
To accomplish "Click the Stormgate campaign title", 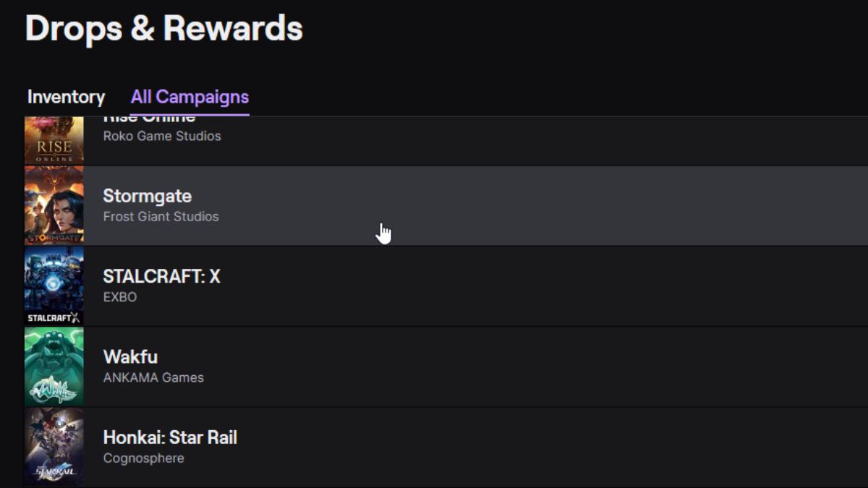I will [x=148, y=196].
